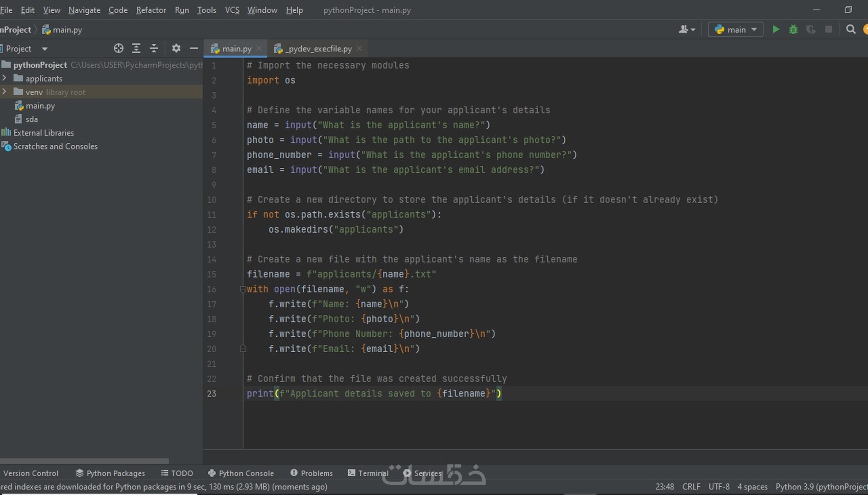Select opened file using the crosshair icon
Screen dimensions: 868x495
tap(118, 48)
